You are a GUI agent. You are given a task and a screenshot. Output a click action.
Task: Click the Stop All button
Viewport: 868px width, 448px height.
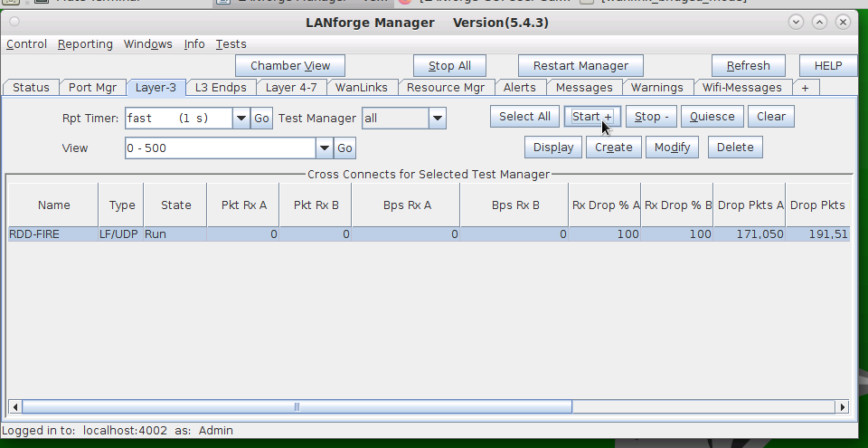pos(449,65)
